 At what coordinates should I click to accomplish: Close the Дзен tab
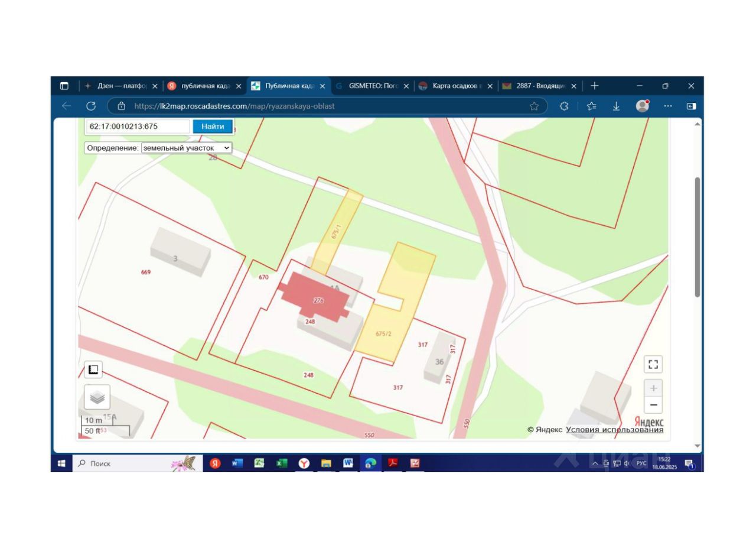tap(155, 86)
